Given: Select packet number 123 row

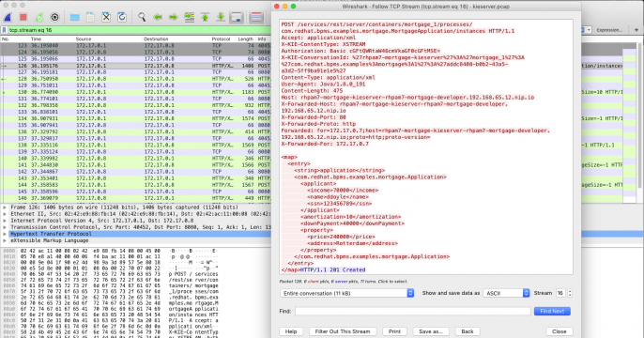Looking at the screenshot, I should pos(135,46).
